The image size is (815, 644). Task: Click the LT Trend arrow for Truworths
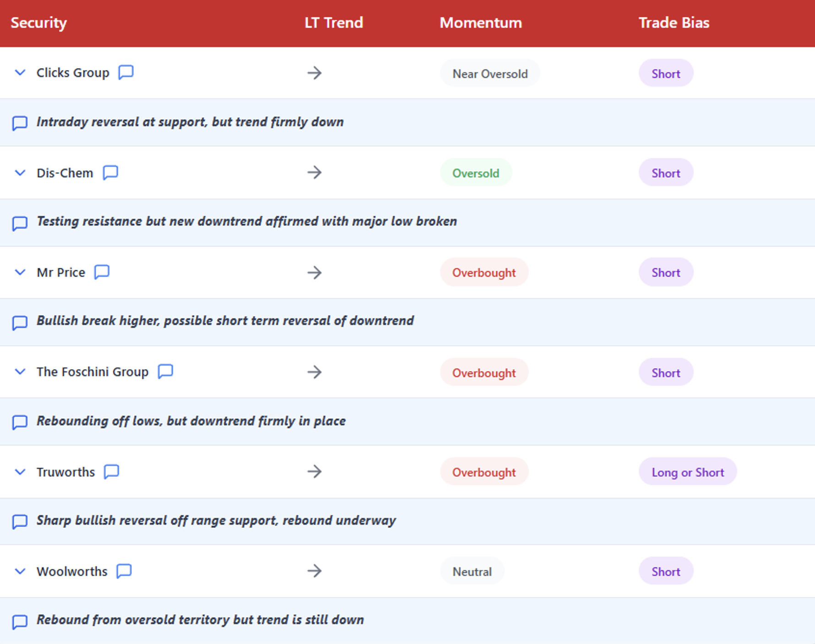coord(315,471)
